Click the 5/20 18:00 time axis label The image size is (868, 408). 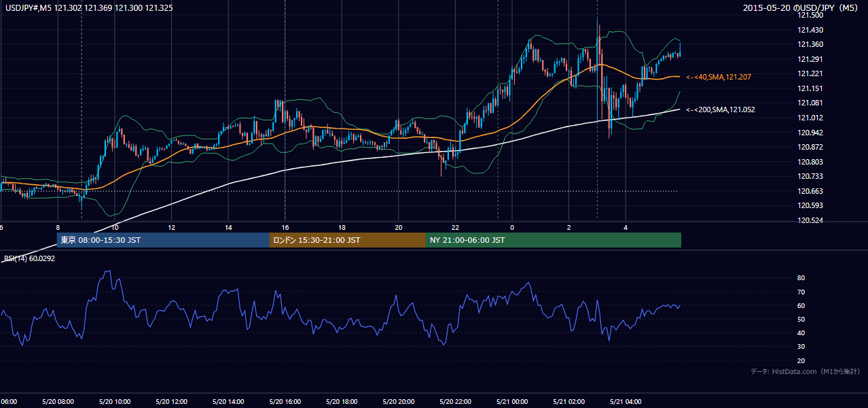click(342, 402)
